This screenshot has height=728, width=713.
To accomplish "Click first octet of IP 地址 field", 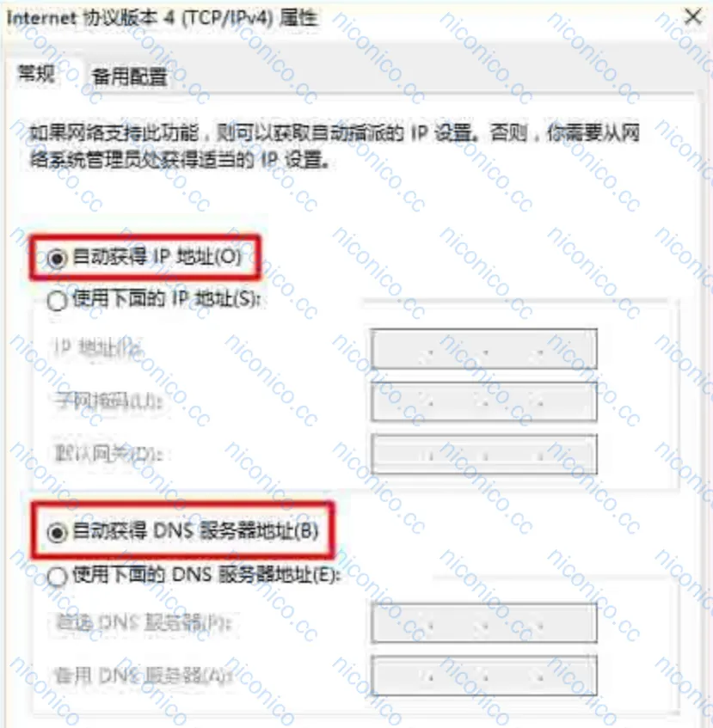I will (x=401, y=349).
